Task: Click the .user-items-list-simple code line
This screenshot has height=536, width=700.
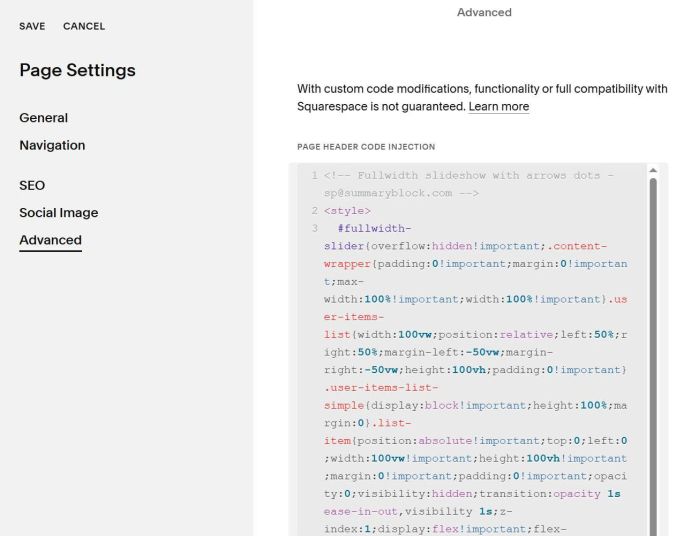Action: [x=381, y=387]
